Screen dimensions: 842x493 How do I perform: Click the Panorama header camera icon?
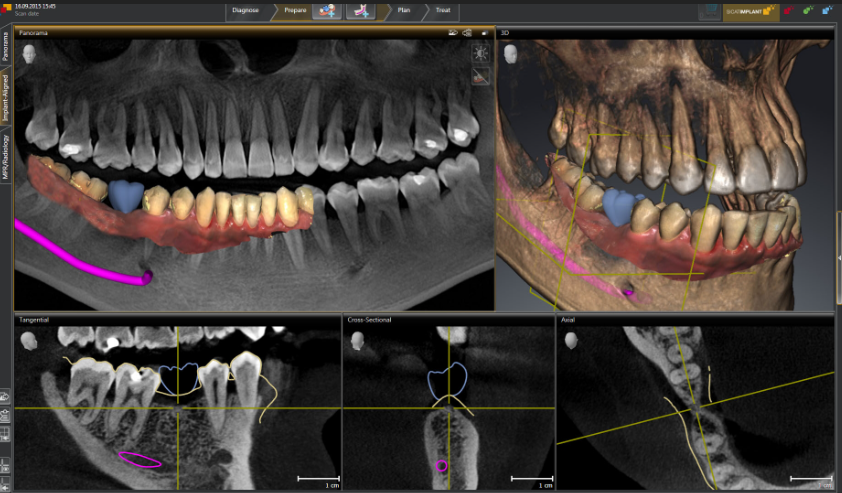click(x=453, y=33)
